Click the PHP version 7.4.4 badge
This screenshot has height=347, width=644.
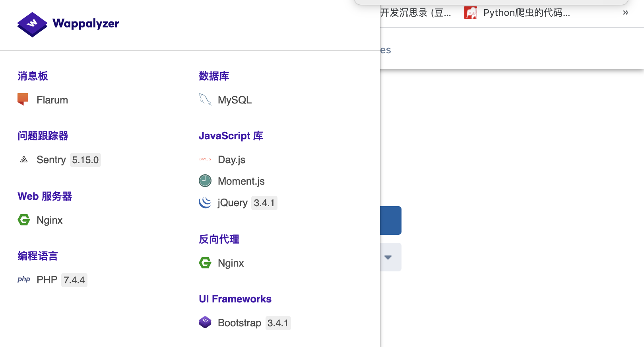[x=74, y=280]
